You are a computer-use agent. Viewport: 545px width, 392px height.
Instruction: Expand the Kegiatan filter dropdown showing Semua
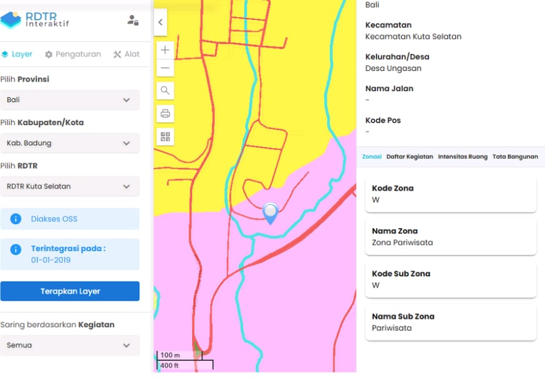(x=70, y=345)
